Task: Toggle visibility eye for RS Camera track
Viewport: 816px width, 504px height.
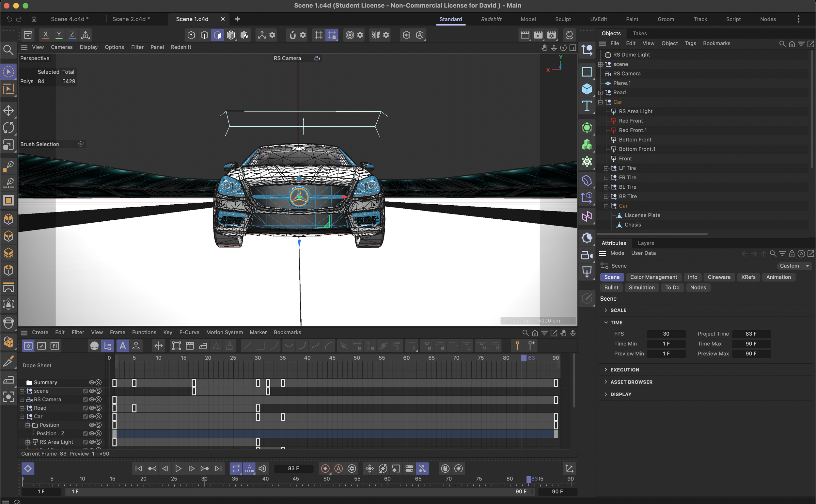Action: coord(91,399)
